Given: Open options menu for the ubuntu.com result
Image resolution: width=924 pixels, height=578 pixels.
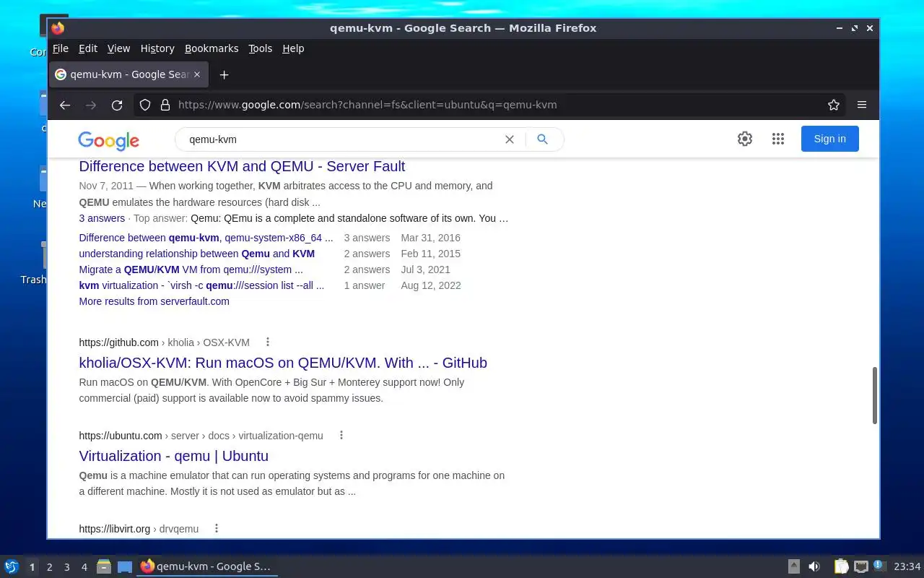Looking at the screenshot, I should click(341, 435).
